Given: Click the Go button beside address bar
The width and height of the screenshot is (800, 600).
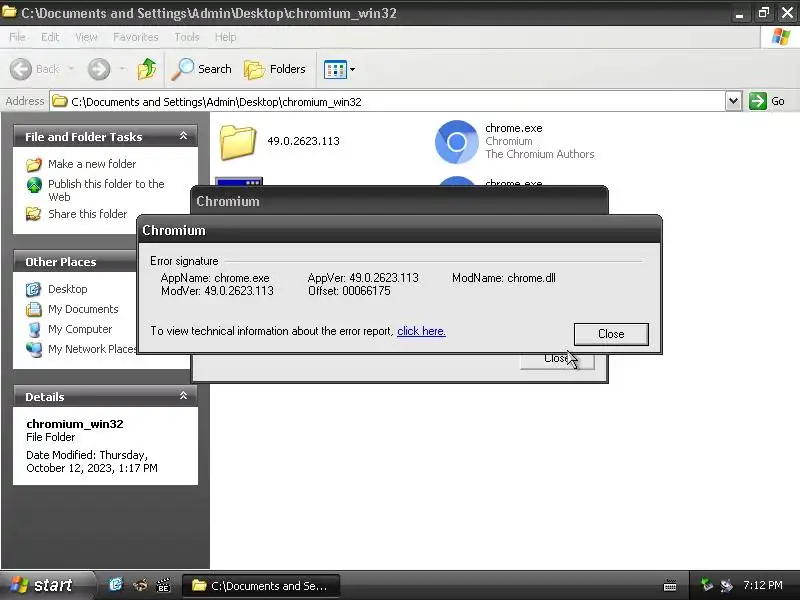Looking at the screenshot, I should (766, 101).
